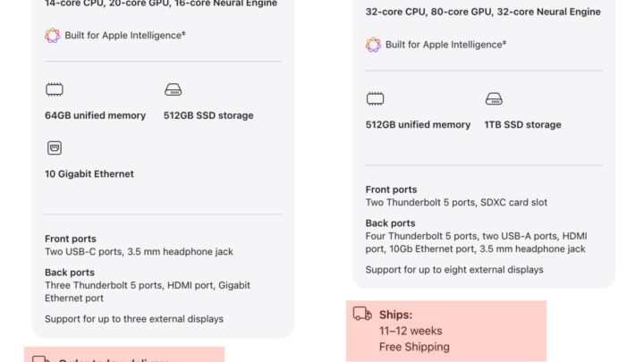The width and height of the screenshot is (644, 362).
Task: Click 'Support for up to eight external displays'
Action: pyautogui.click(x=454, y=269)
